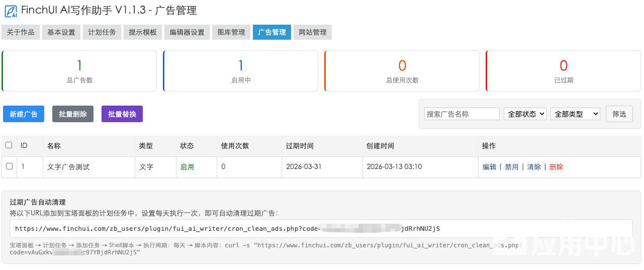This screenshot has width=644, height=270.
Task: Open the 计划任务 tab
Action: click(x=102, y=32)
